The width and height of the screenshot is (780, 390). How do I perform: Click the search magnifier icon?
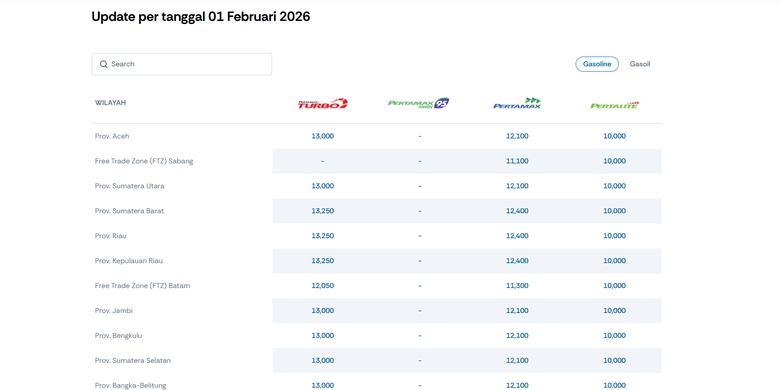(103, 64)
